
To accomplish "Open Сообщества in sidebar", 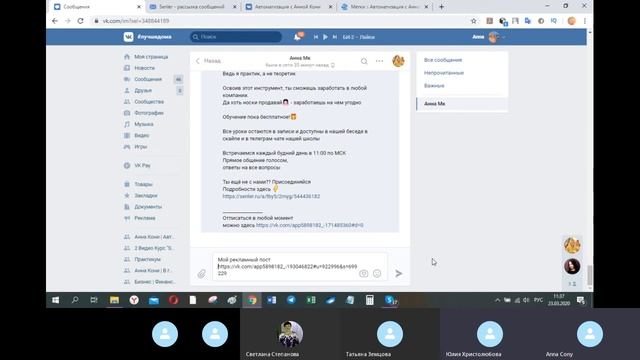I will click(x=149, y=102).
